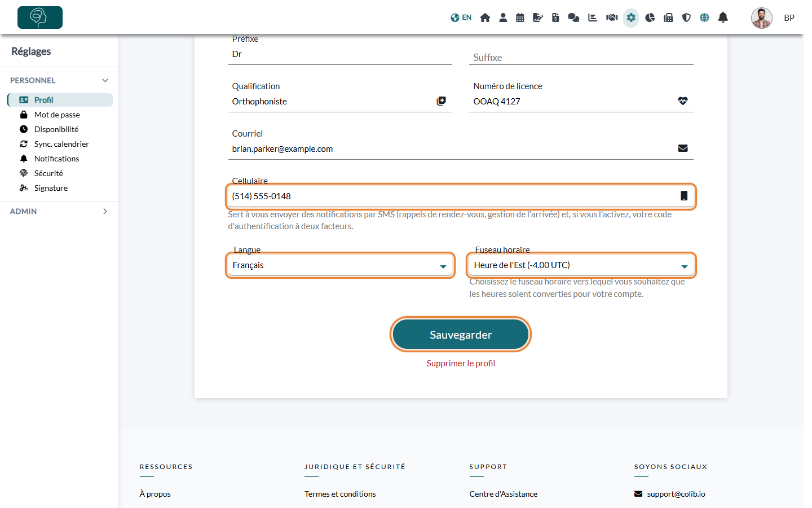
Task: Open Termes et conditions link
Action: (340, 494)
